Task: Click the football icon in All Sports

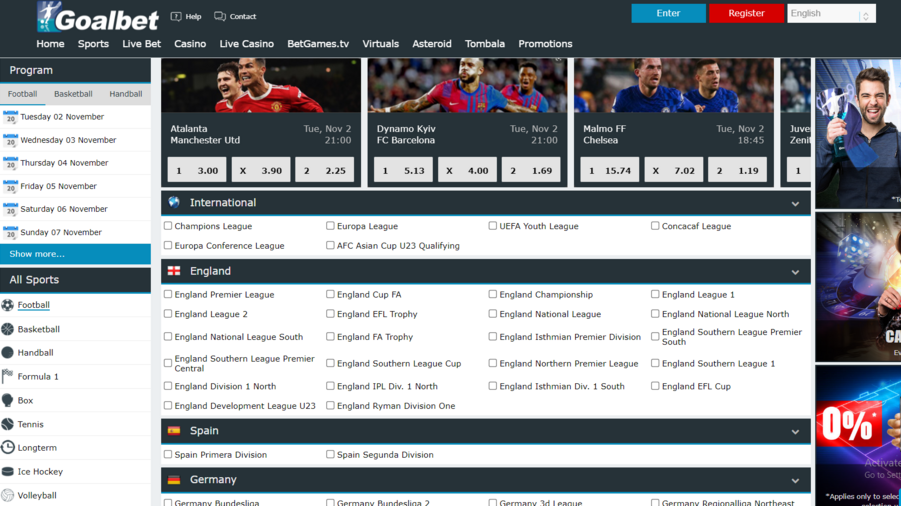Action: tap(8, 305)
